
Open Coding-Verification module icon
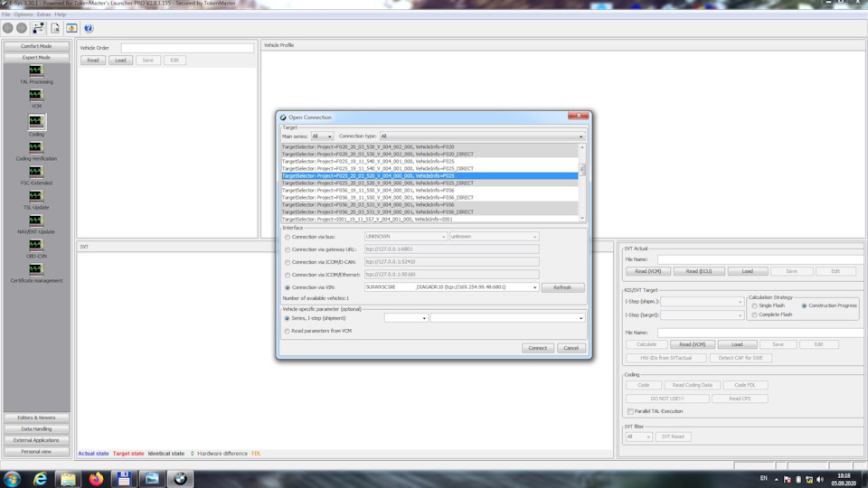[36, 147]
